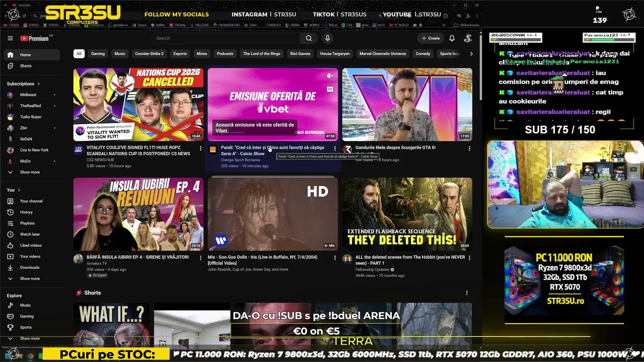Open Downloads in the sidebar
Image resolution: width=644 pixels, height=362 pixels.
[32, 267]
